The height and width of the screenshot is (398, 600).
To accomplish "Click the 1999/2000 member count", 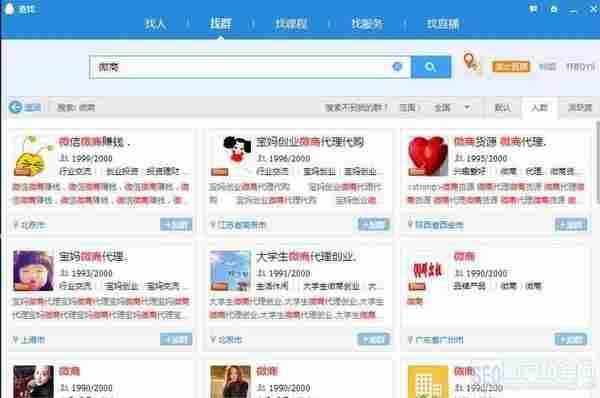I will [x=92, y=158].
